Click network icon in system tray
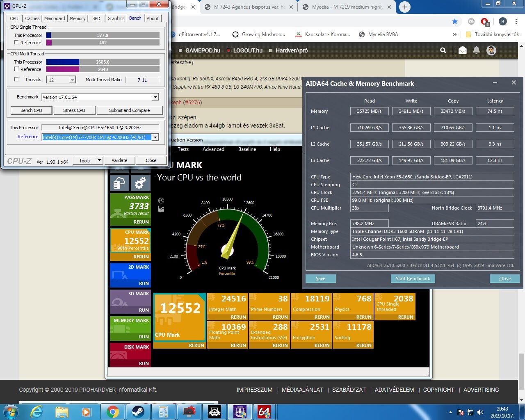 pyautogui.click(x=470, y=412)
